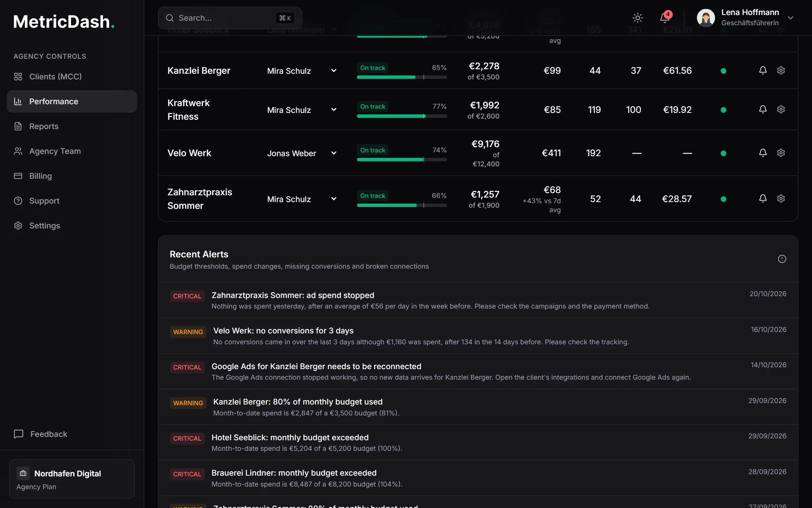Click the Nordhafen Digital briefcase icon

23,473
